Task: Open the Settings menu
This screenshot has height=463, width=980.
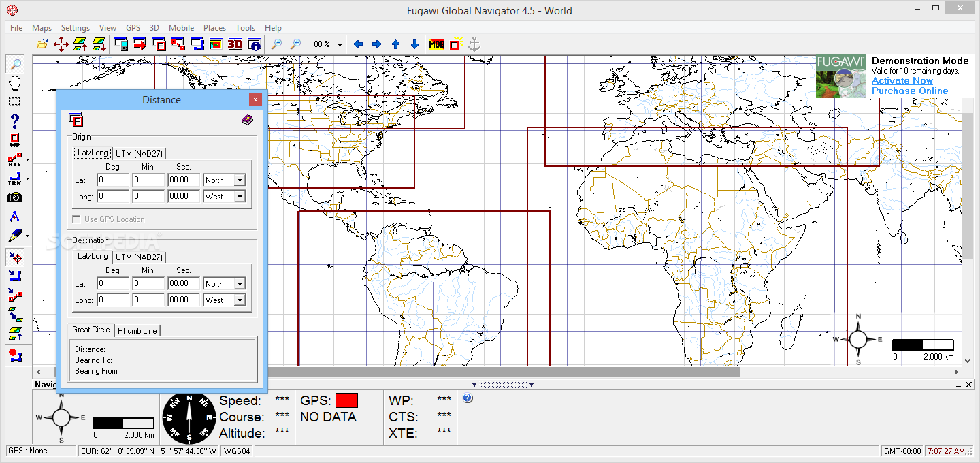Action: 76,28
